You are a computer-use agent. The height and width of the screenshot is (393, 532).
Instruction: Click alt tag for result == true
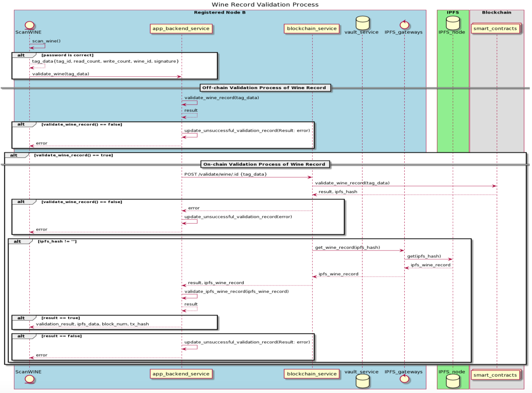[x=21, y=318]
